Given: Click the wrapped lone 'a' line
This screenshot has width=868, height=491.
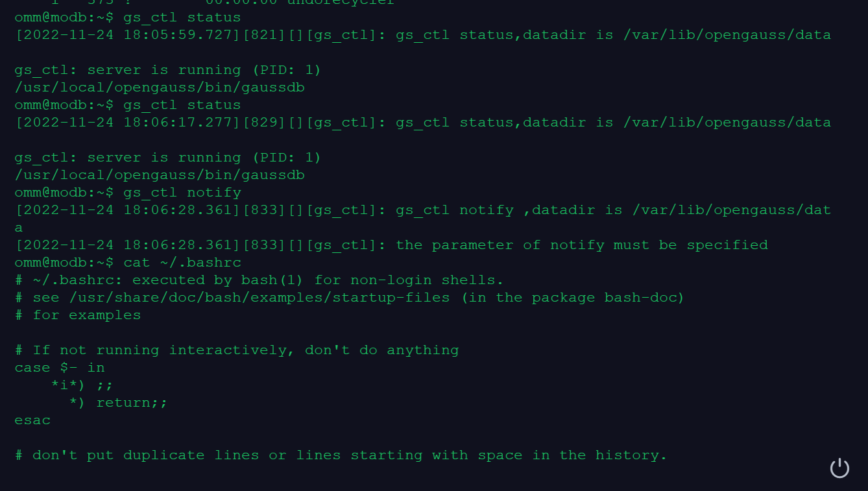Looking at the screenshot, I should tap(19, 227).
